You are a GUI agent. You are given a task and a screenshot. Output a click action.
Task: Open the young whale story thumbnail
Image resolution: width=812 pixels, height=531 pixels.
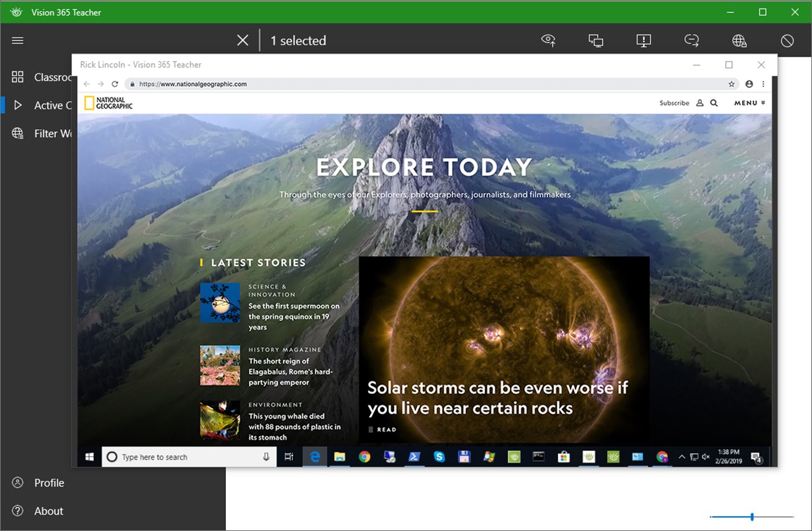click(220, 421)
